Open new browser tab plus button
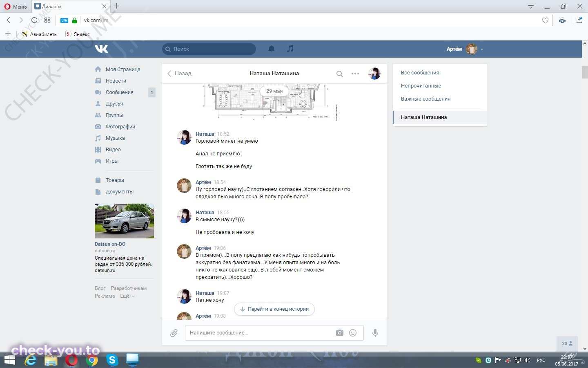Image resolution: width=588 pixels, height=368 pixels. [x=117, y=6]
